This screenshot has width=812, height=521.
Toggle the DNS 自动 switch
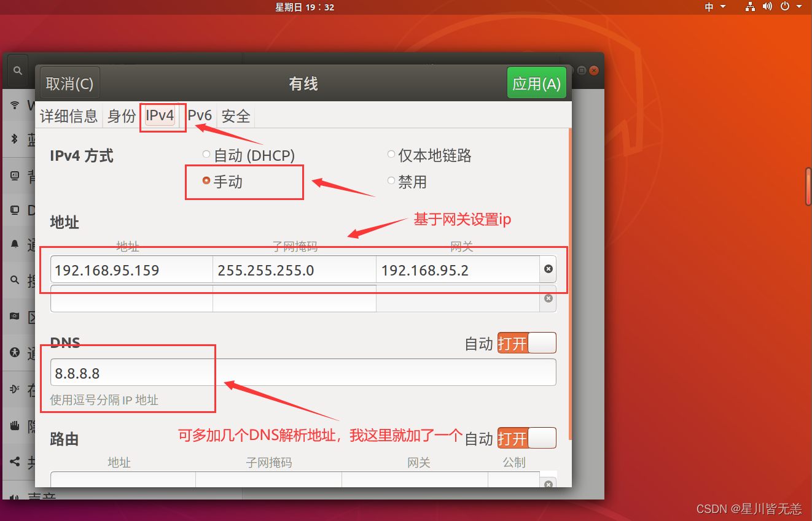point(526,343)
